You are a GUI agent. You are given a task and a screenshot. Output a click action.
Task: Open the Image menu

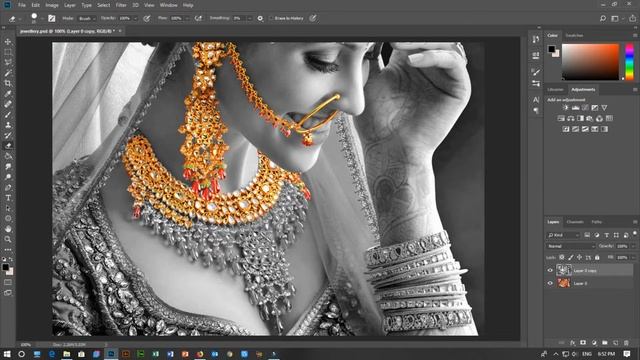52,5
